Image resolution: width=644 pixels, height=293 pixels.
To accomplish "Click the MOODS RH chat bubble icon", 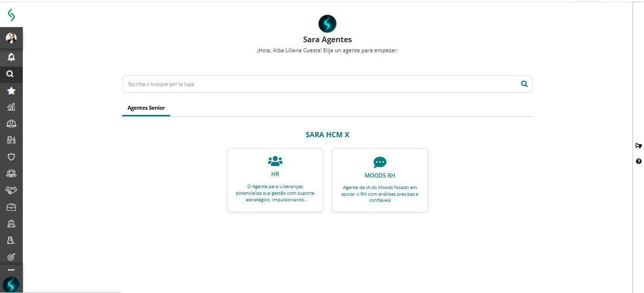I will click(380, 162).
